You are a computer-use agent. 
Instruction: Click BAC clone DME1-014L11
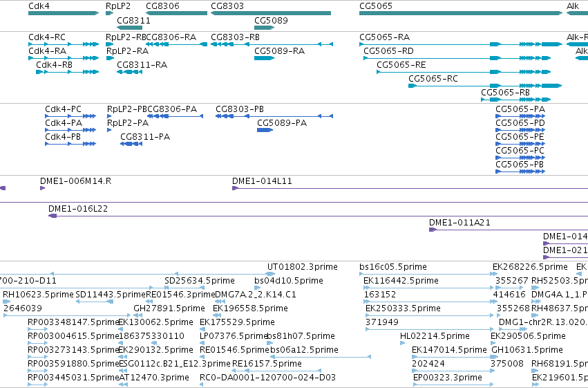410,188
